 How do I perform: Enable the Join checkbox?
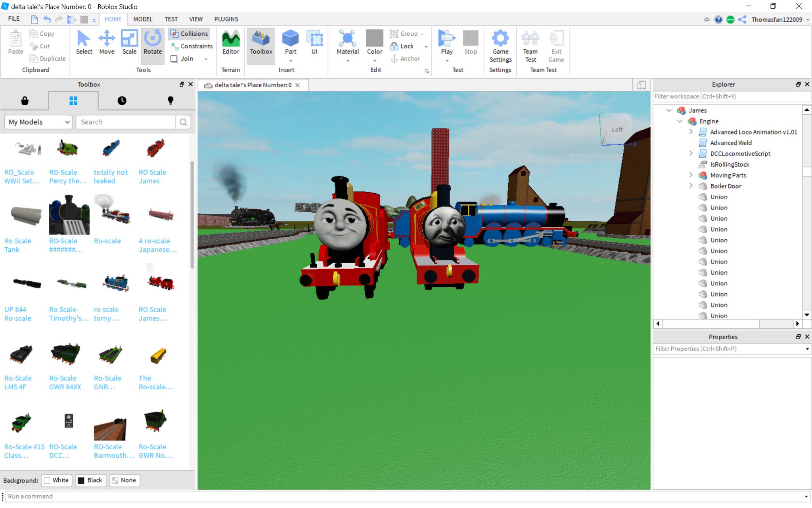click(x=174, y=59)
